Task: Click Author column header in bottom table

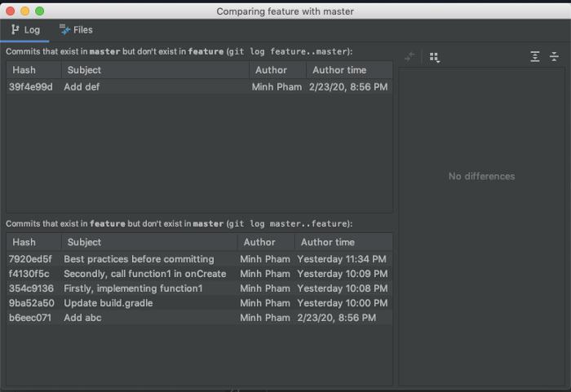Action: click(x=259, y=242)
